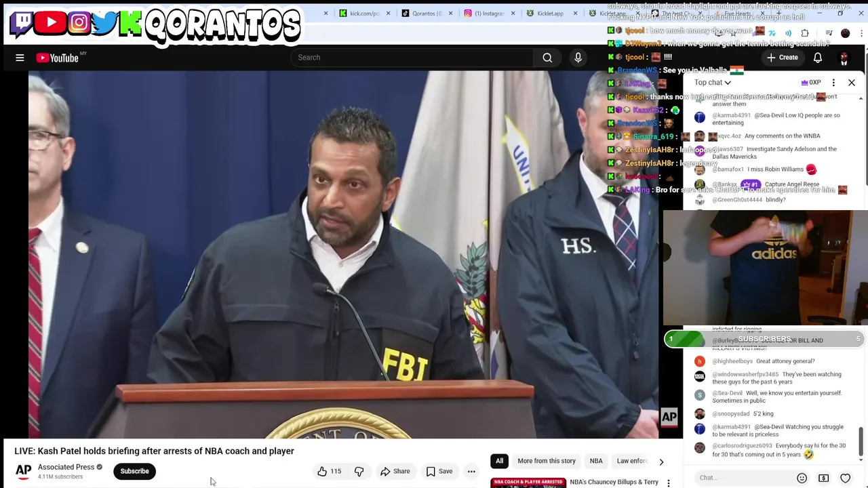Type in the YouTube search field
Image resolution: width=868 pixels, height=488 pixels.
pos(413,58)
